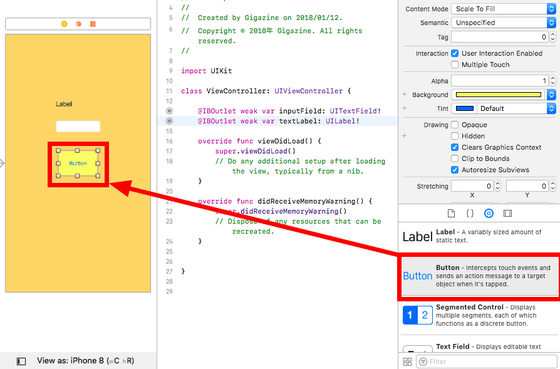Switch library to icon grid view
This screenshot has height=369, width=560.
pos(407,361)
